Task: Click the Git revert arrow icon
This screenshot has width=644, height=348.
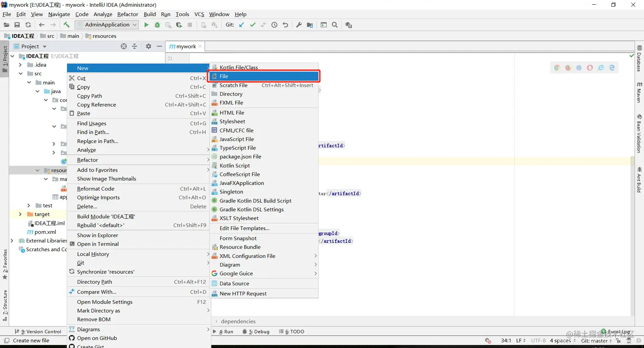Action: (285, 25)
